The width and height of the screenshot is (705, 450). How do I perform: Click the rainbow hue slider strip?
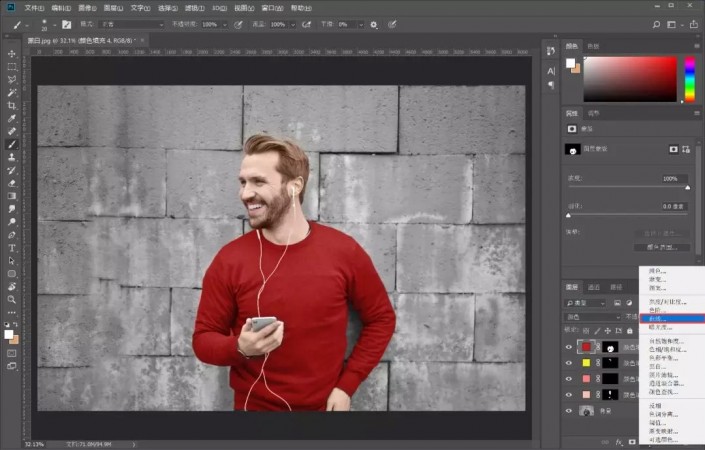click(x=689, y=79)
